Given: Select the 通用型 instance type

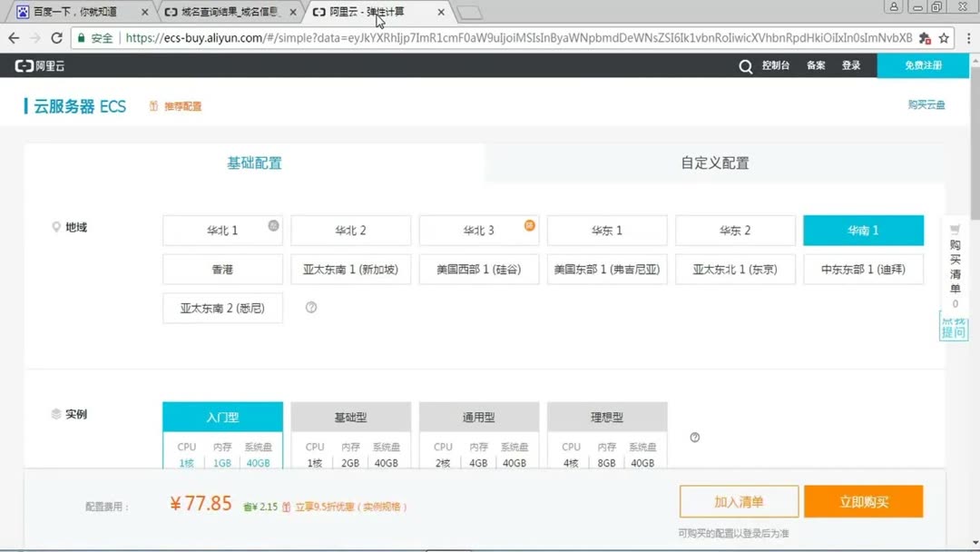Looking at the screenshot, I should (x=479, y=416).
